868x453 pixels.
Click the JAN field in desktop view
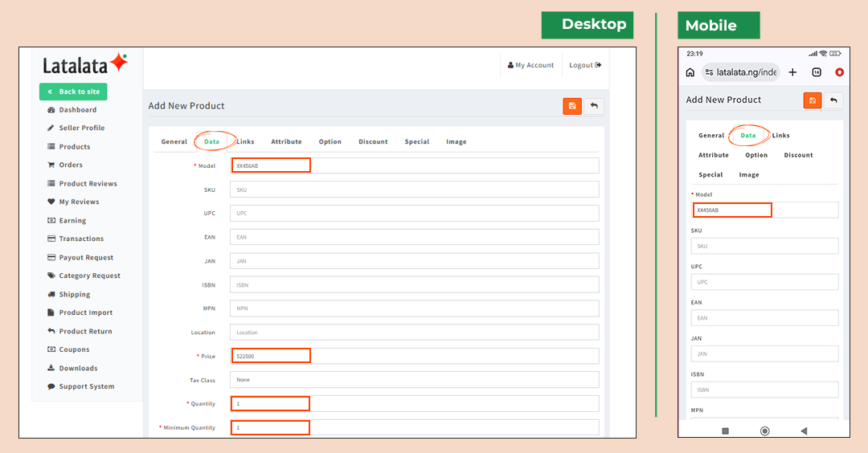pyautogui.click(x=415, y=261)
